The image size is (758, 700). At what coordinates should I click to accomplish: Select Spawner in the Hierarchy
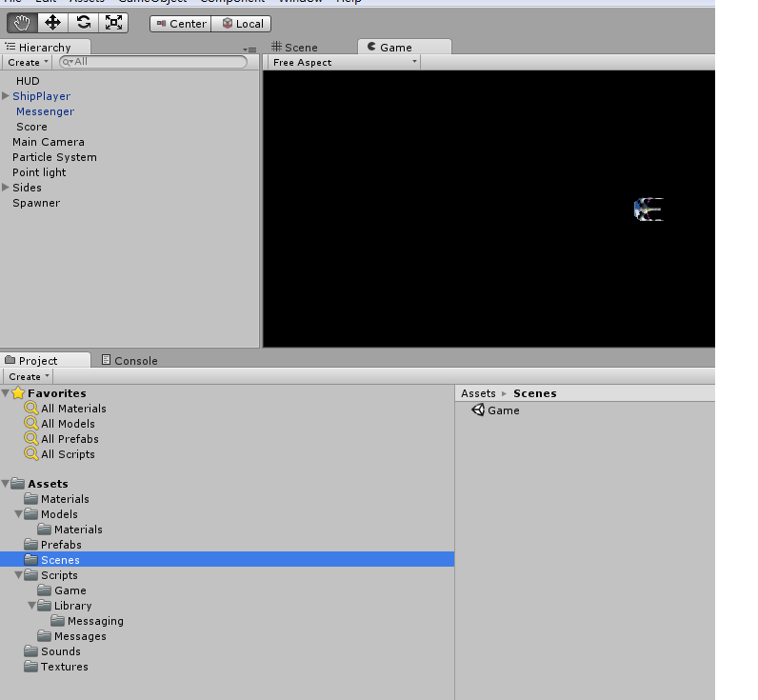pos(36,203)
